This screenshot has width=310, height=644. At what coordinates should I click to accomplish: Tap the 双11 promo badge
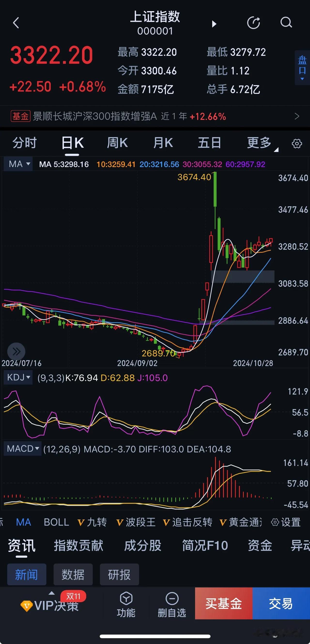pyautogui.click(x=73, y=596)
